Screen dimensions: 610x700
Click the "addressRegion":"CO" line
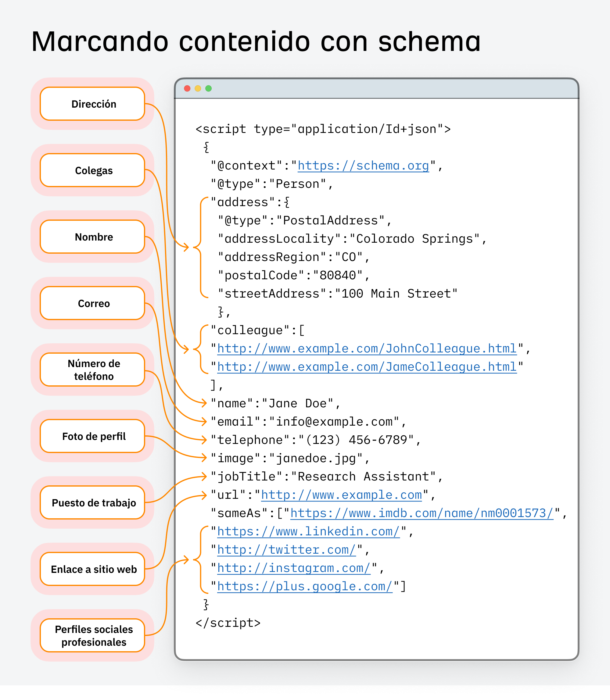click(294, 258)
